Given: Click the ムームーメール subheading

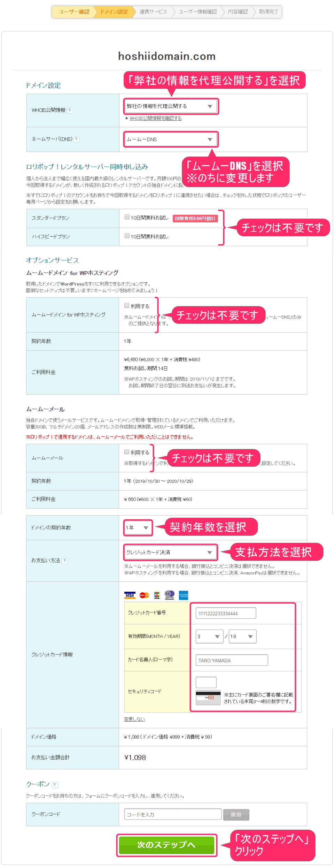Looking at the screenshot, I should pyautogui.click(x=46, y=409).
